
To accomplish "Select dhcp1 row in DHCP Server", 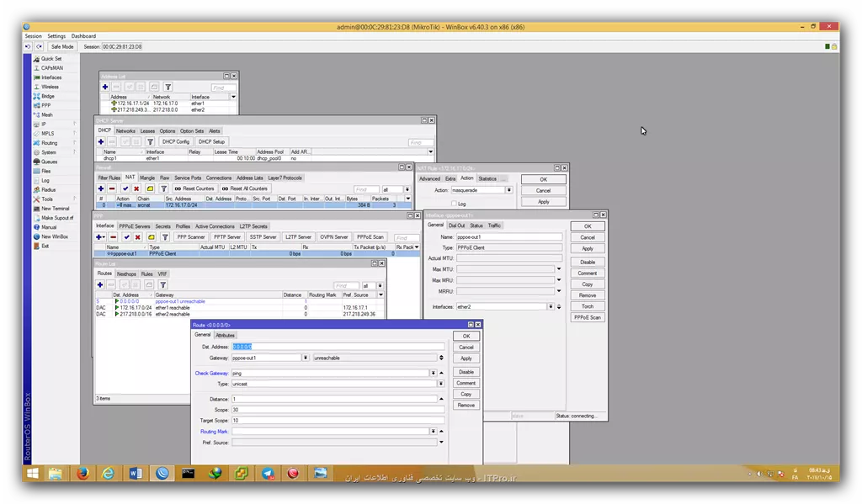I will [264, 158].
